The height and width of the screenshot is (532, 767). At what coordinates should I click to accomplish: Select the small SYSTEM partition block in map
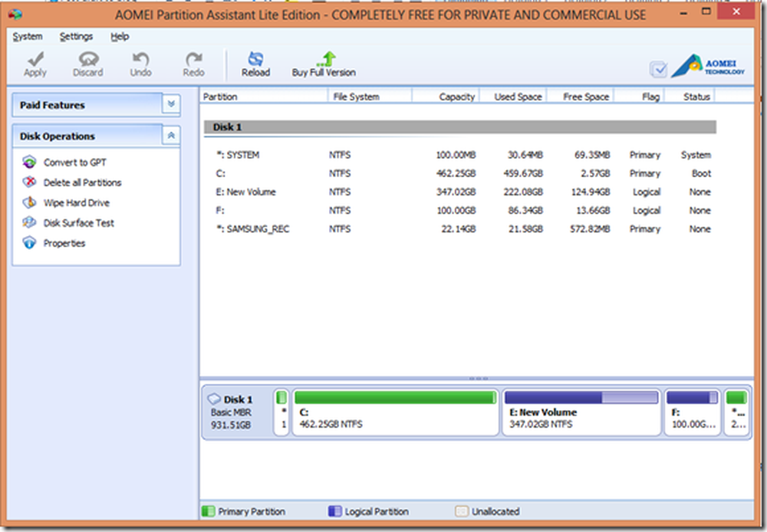tap(281, 412)
